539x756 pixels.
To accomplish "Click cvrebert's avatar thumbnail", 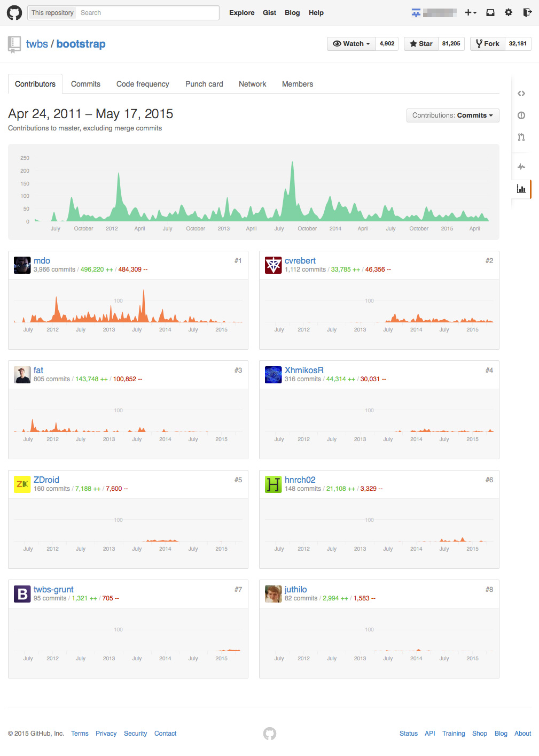I will (x=273, y=265).
